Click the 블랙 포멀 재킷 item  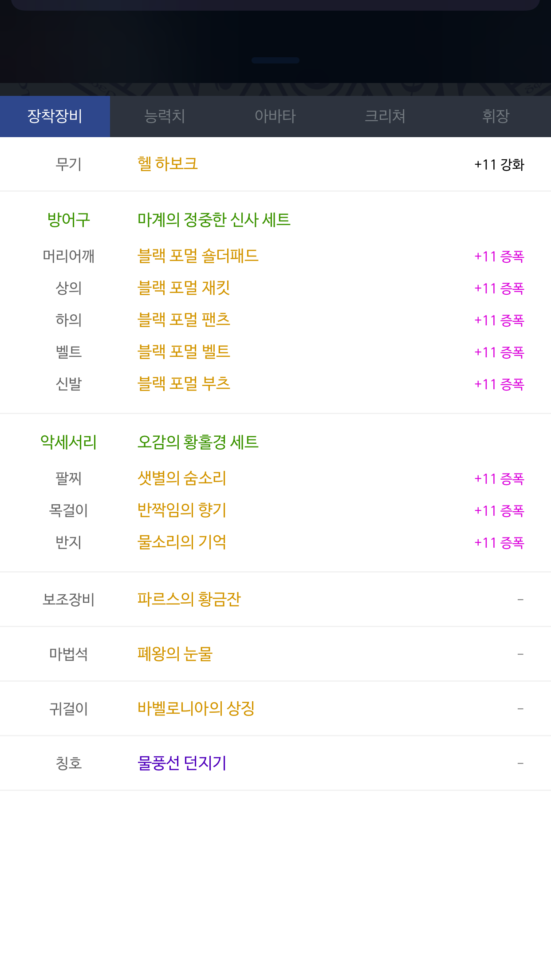tap(184, 288)
